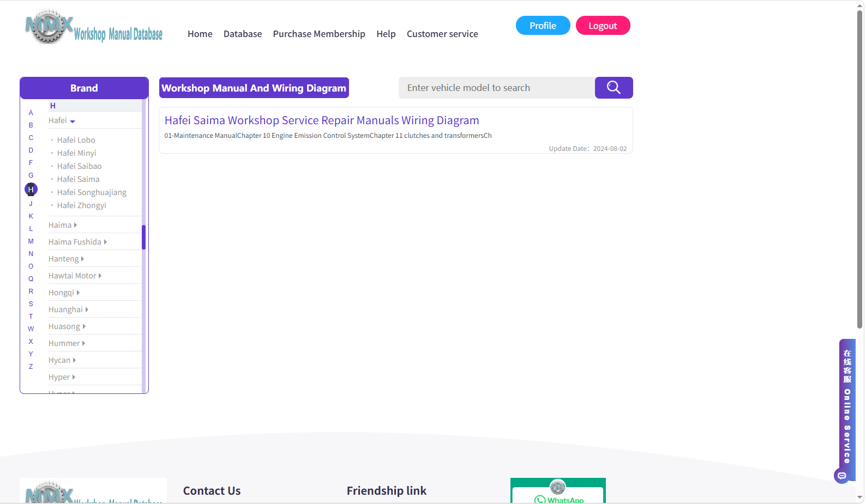
Task: Jump to brand letter Y
Action: coord(31,354)
